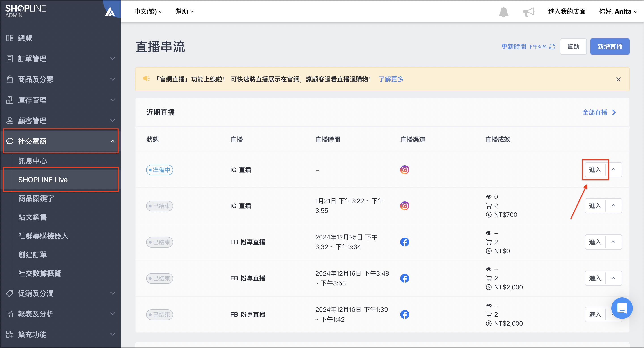Enter the 準備中 IG 直播 via 進入
Viewport: 644px width, 348px height.
[x=595, y=170]
